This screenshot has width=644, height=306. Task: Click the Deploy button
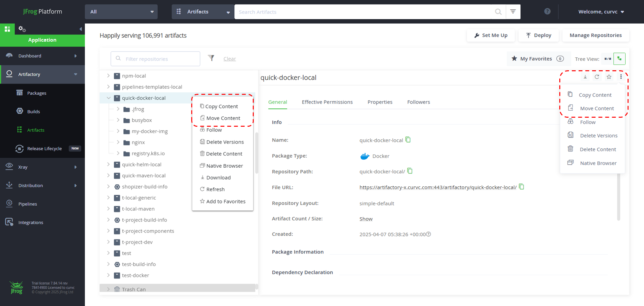pos(539,35)
